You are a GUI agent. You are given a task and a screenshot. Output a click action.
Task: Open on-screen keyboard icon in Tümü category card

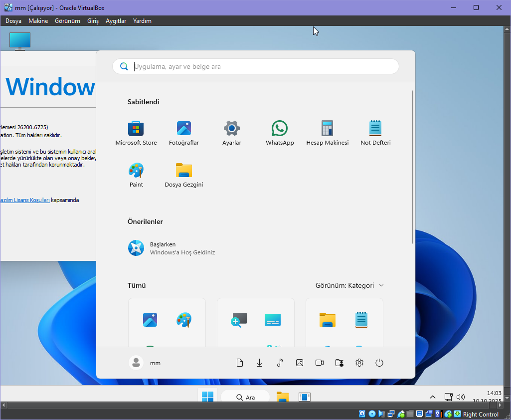(x=272, y=320)
